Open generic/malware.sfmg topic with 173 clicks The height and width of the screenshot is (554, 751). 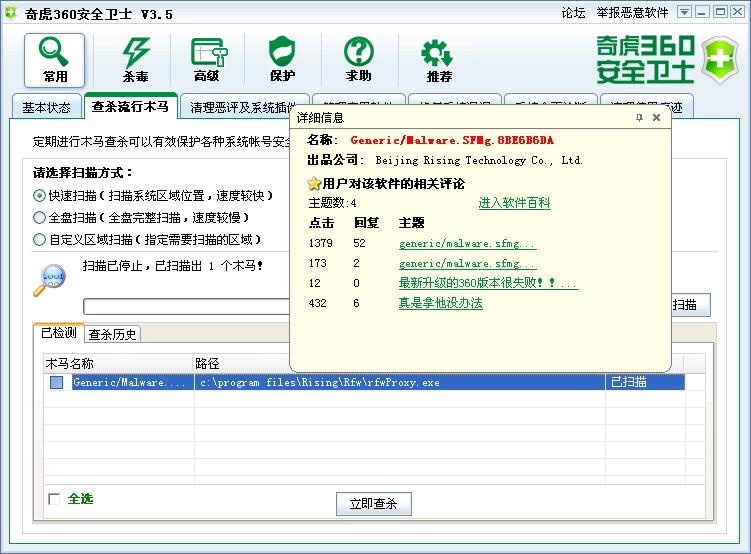pos(467,264)
